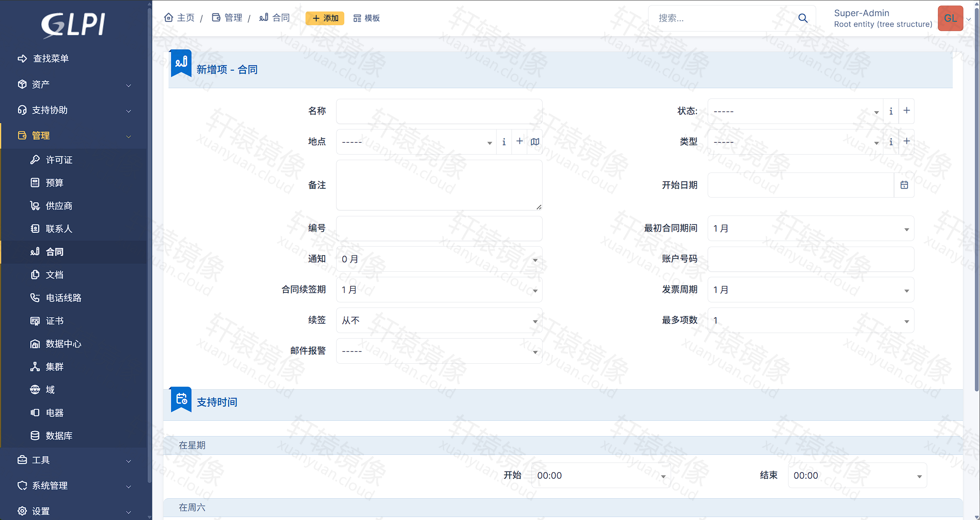980x520 pixels.
Task: Click the info icon next to 地点
Action: point(504,142)
